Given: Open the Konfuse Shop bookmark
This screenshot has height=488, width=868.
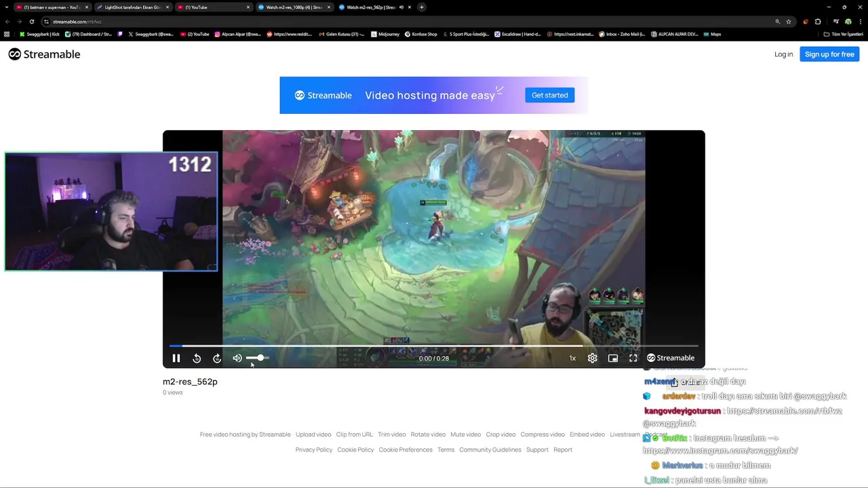Looking at the screenshot, I should [x=421, y=34].
